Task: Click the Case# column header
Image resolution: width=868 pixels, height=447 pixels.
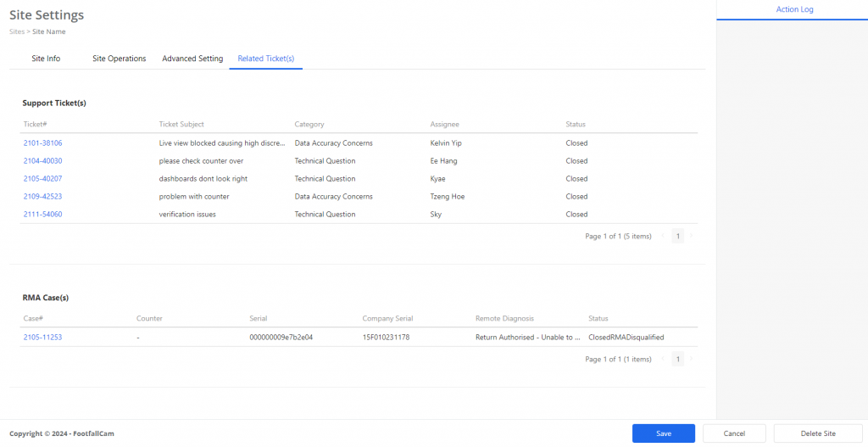Action: [33, 318]
